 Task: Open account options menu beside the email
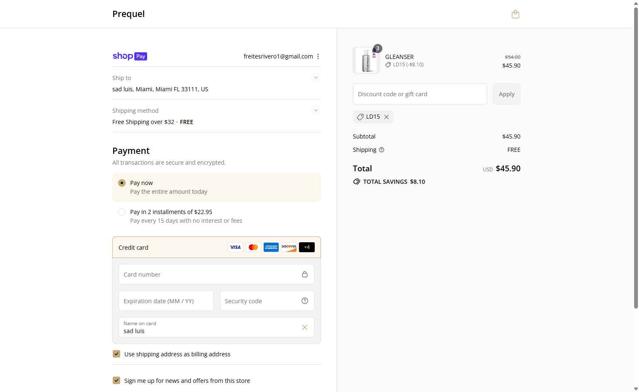[x=318, y=56]
